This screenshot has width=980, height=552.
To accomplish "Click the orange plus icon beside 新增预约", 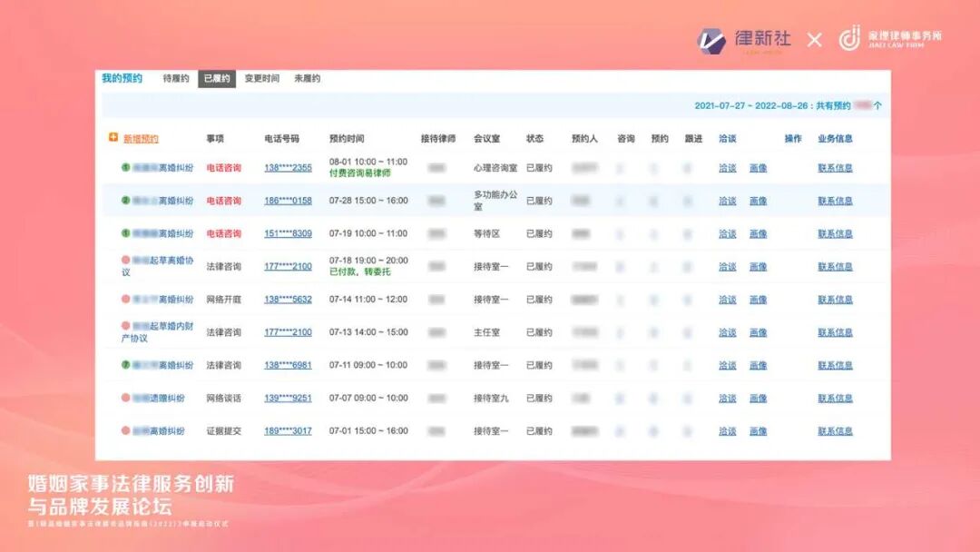I will (112, 137).
